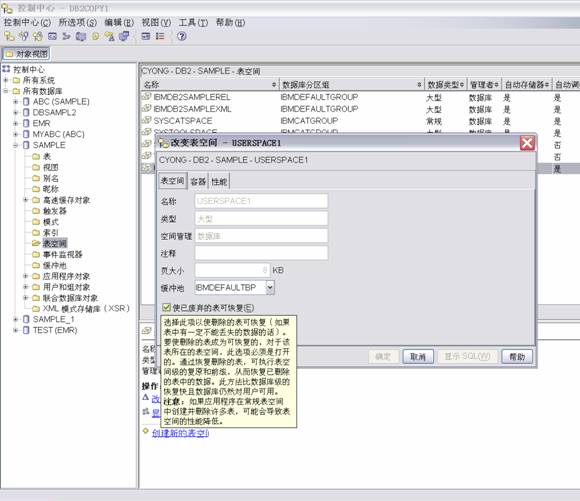Select the 别名 folder in tree
The height and width of the screenshot is (501, 580).
[x=46, y=178]
